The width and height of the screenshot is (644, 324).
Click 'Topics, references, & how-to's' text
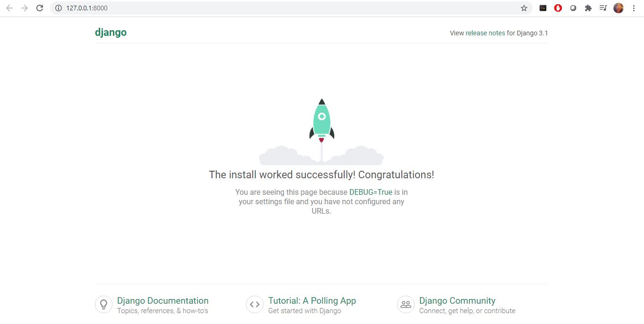162,311
